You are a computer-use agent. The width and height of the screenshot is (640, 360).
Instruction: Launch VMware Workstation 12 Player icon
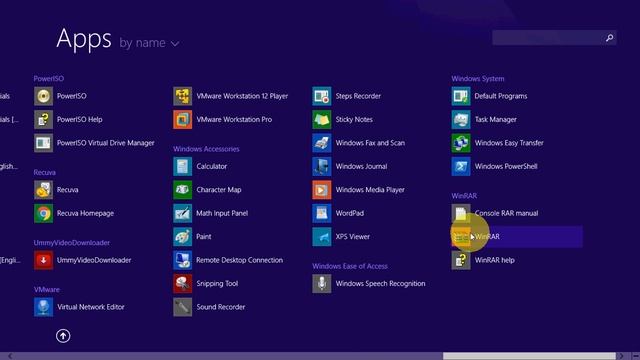[182, 96]
